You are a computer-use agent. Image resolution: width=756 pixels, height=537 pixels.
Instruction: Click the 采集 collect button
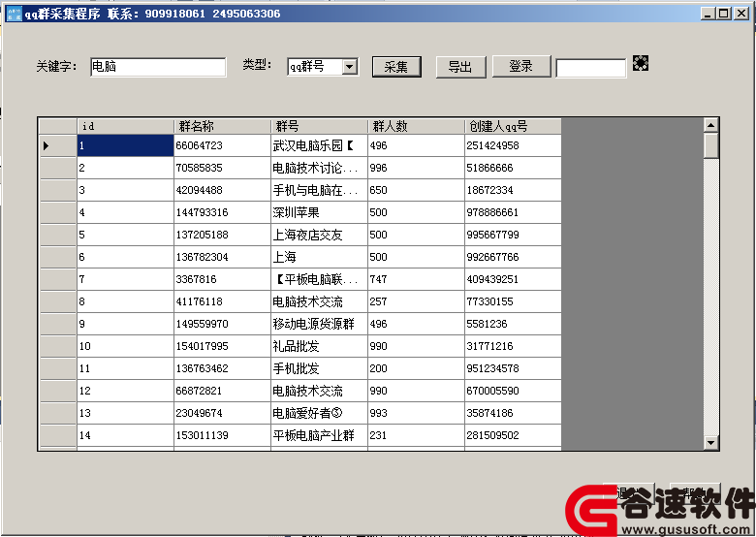tap(396, 67)
